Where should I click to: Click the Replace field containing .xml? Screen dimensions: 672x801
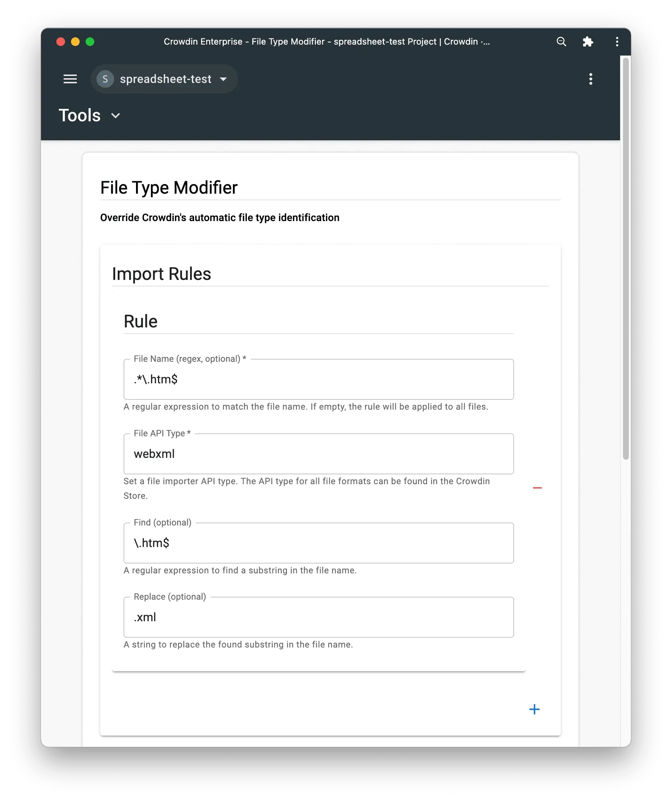(319, 617)
